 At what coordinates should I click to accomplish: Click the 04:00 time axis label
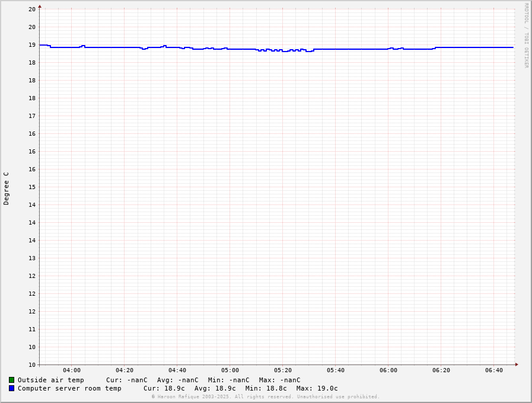click(72, 370)
